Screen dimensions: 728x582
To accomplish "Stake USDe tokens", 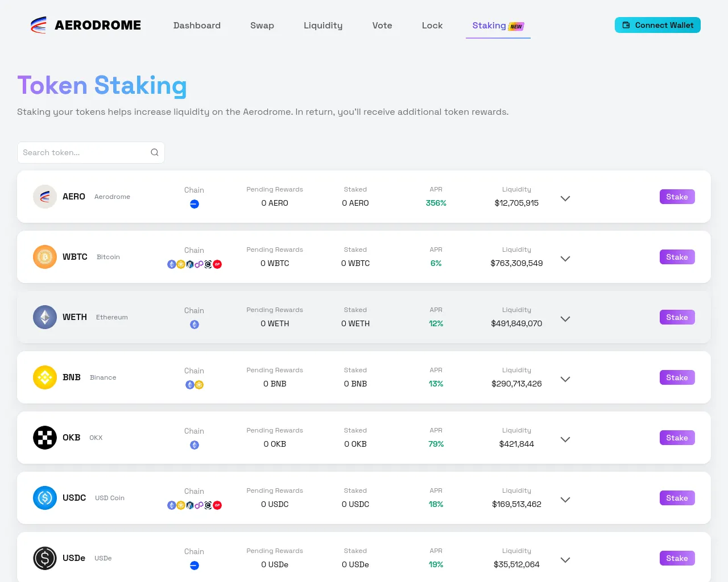I will click(x=677, y=558).
